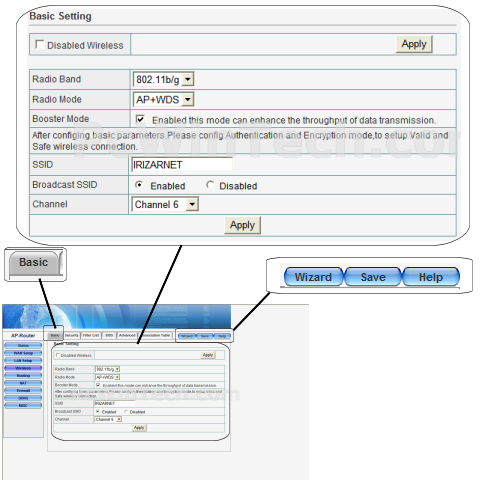
Task: Switch to Association Table tab
Action: (x=156, y=335)
